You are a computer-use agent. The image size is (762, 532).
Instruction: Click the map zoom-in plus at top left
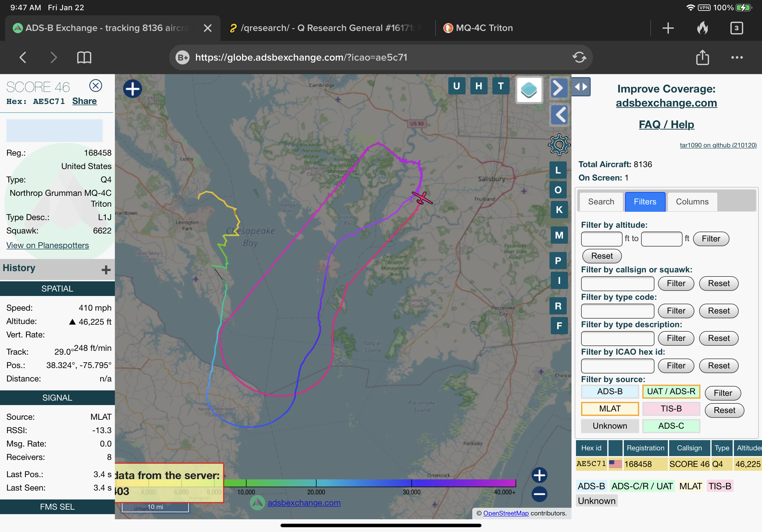tap(132, 89)
